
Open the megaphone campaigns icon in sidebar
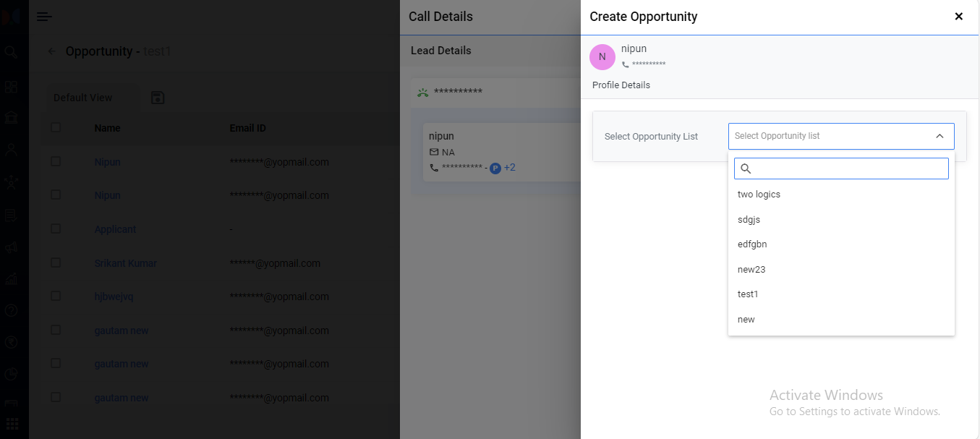[11, 247]
